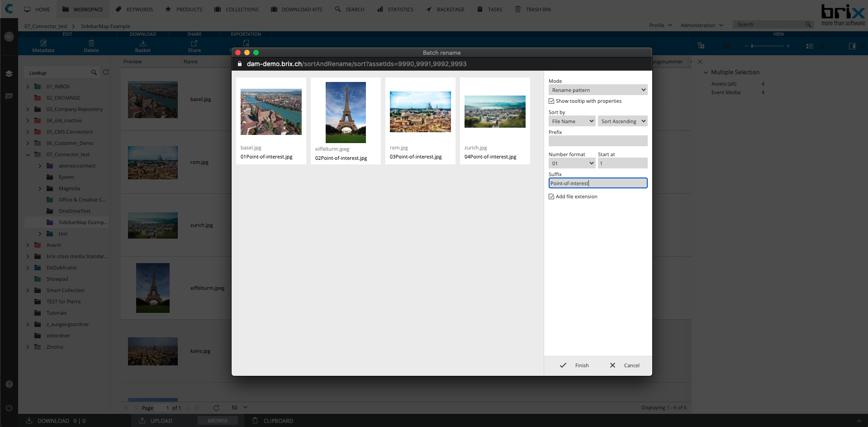Click the Start at input field

(x=623, y=163)
